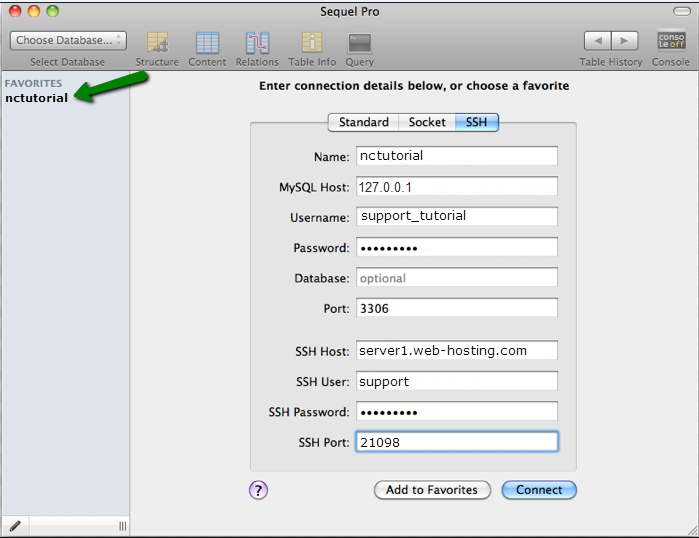The height and width of the screenshot is (538, 699).
Task: Click the help question mark button
Action: point(259,490)
